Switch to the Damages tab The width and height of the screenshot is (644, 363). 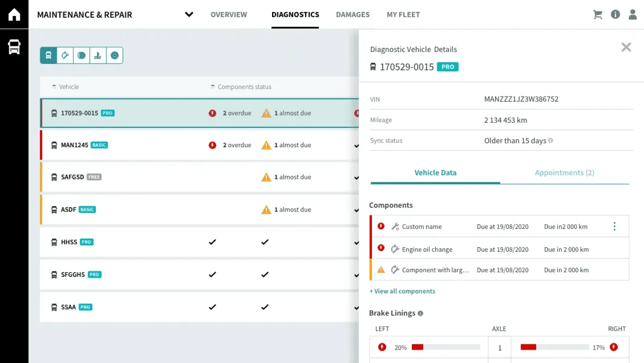(353, 14)
